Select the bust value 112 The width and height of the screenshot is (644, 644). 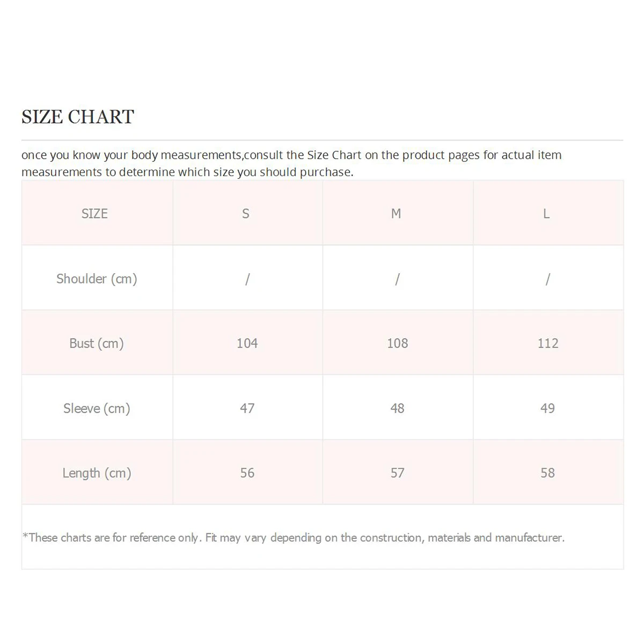(x=548, y=343)
